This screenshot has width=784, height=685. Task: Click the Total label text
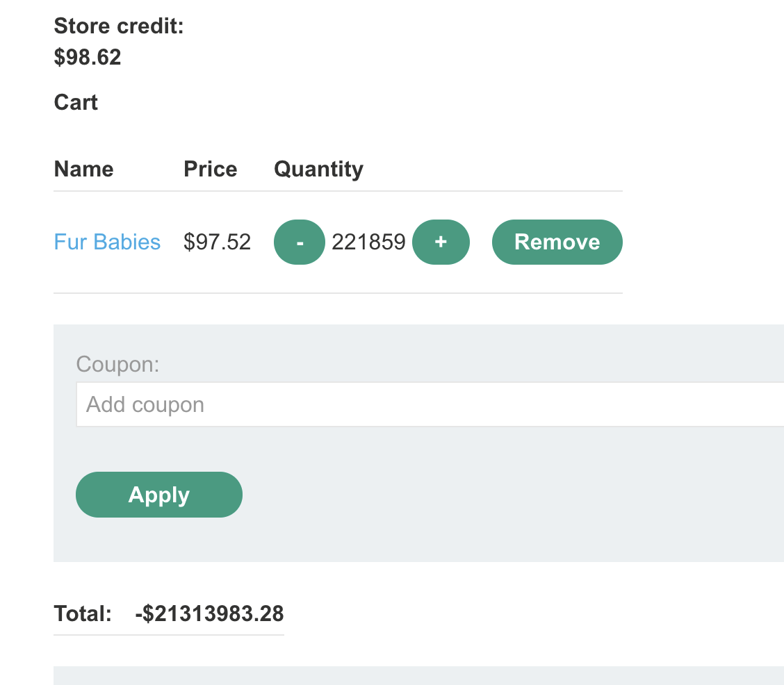(83, 614)
